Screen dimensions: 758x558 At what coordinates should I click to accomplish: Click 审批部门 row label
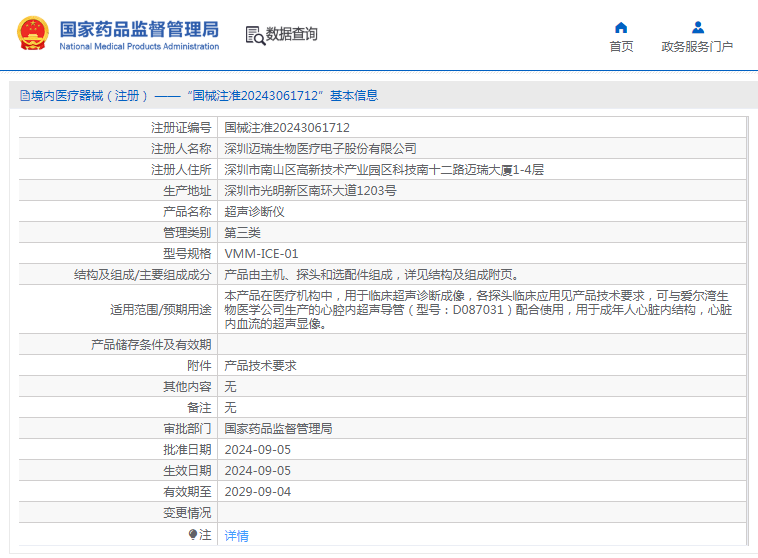[188, 428]
